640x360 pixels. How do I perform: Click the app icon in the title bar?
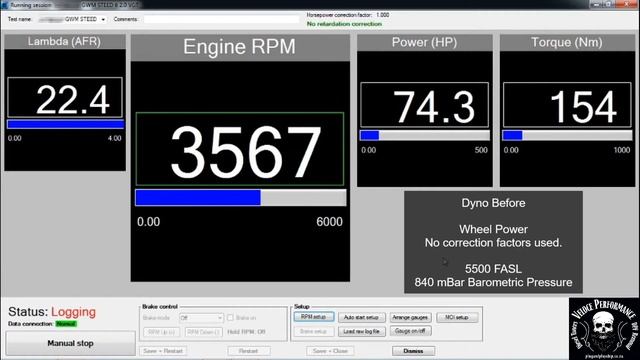click(x=4, y=5)
